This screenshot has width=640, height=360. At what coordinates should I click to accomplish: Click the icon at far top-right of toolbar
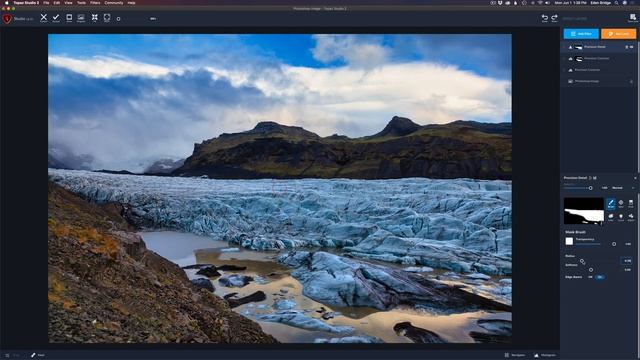coord(633,18)
